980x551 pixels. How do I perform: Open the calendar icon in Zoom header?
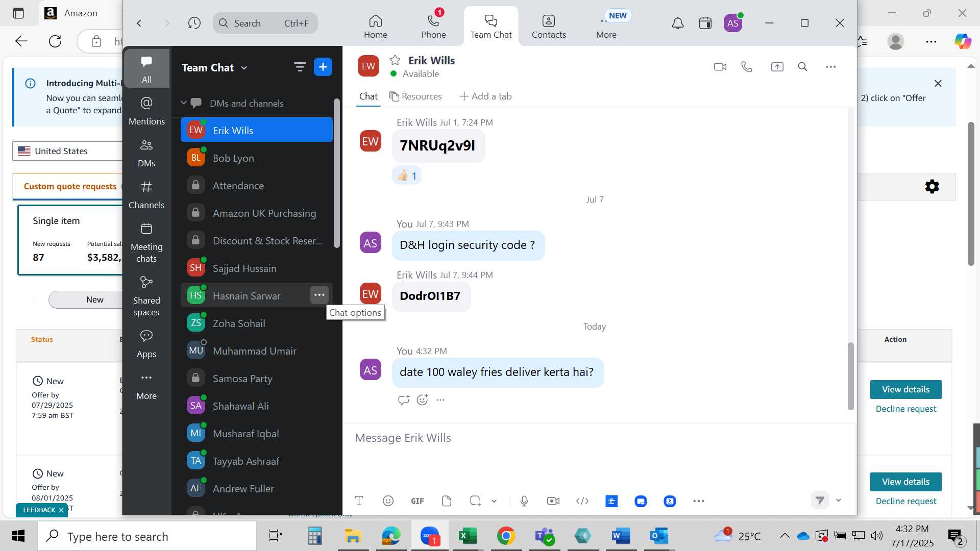[705, 23]
